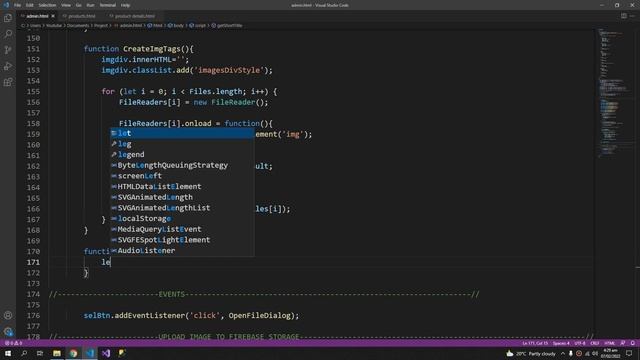Screen dimensions: 640x360
Task: Select the SVGFESpotLightElement suggestion
Action: (182, 240)
